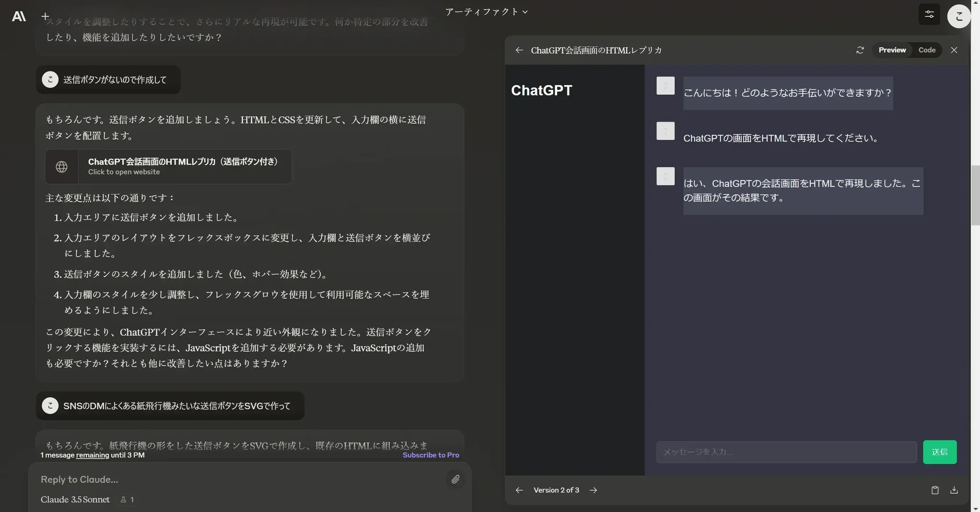The image size is (980, 512).
Task: Click the page vertical scrollbar
Action: coord(975,195)
